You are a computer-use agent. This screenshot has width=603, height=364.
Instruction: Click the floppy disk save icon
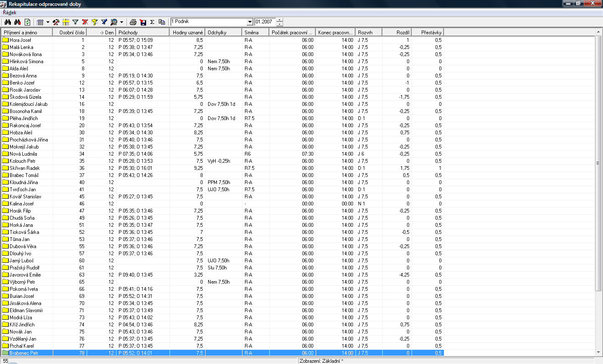(143, 22)
